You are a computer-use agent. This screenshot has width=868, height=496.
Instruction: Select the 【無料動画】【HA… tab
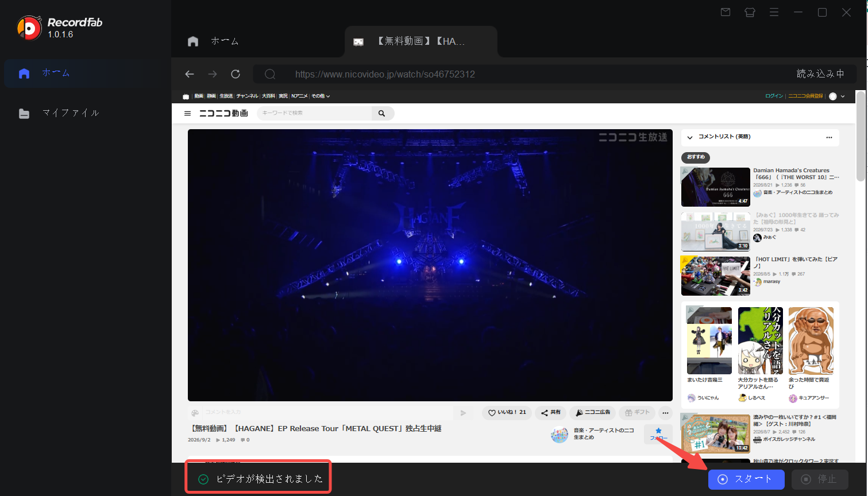point(421,41)
